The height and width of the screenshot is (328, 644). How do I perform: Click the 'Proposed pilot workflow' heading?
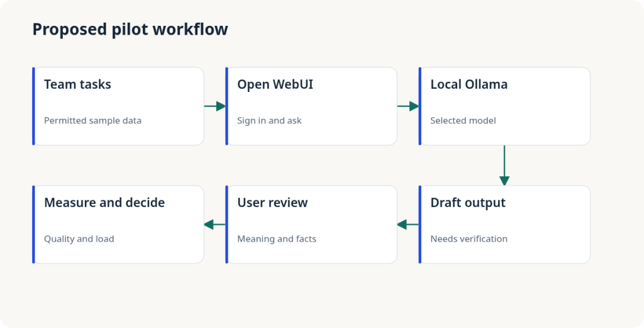tap(130, 30)
